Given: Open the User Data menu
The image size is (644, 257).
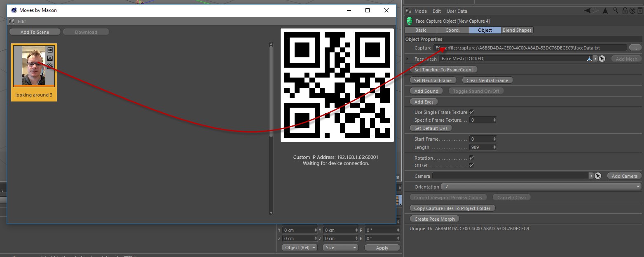Looking at the screenshot, I should click(457, 11).
